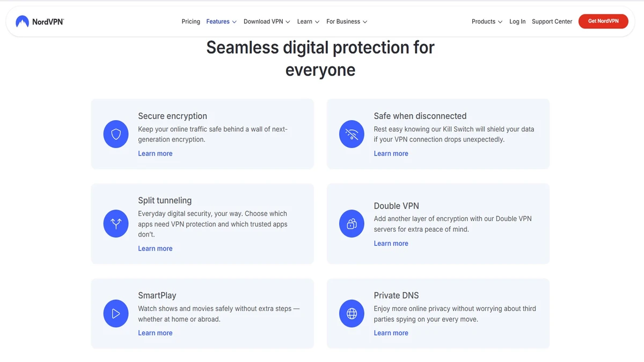Select the Split tunneling icon
The height and width of the screenshot is (362, 644).
116,224
